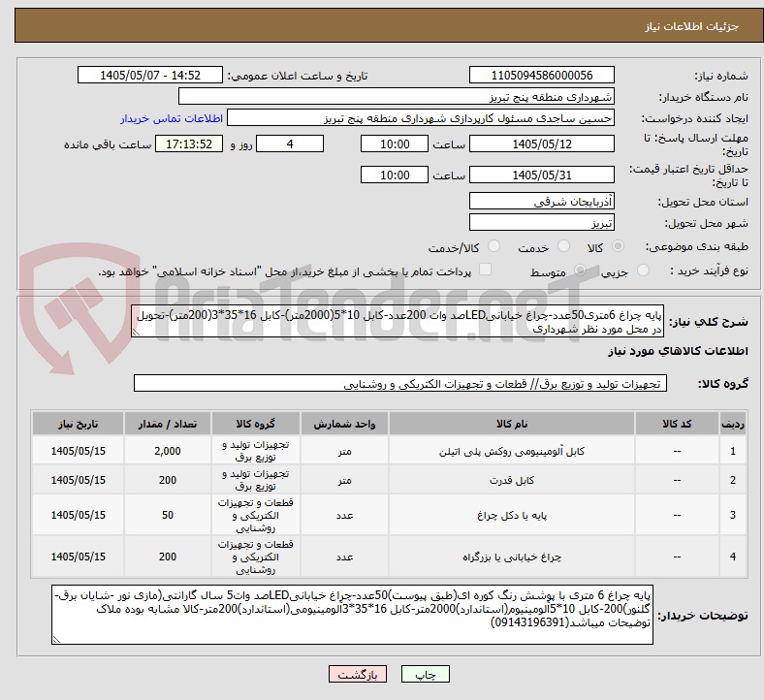Select the خدمت radio button
The height and width of the screenshot is (700, 764).
(563, 246)
